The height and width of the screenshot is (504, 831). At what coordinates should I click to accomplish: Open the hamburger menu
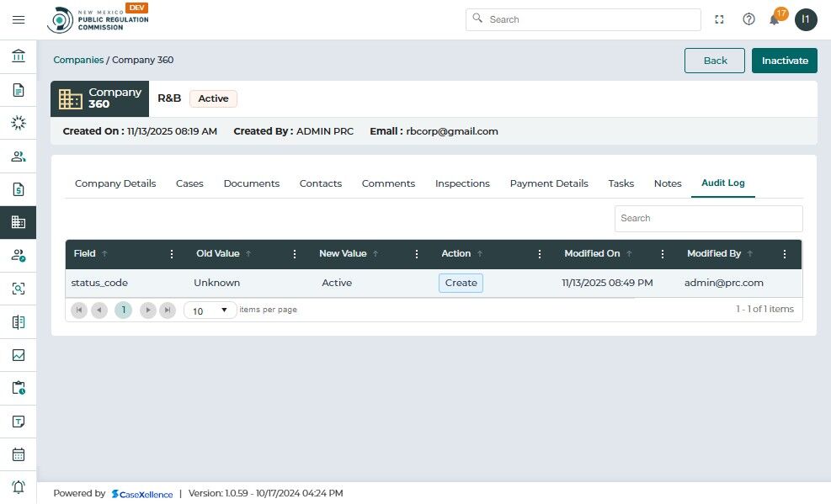(x=19, y=19)
